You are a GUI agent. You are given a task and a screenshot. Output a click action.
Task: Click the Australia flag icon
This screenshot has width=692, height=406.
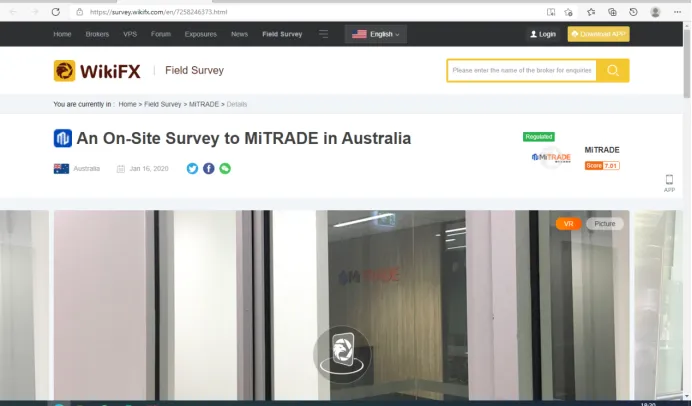click(x=61, y=169)
